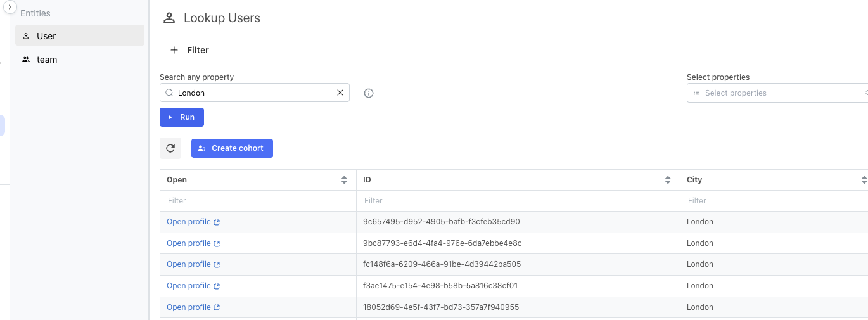
Task: Run the user lookup query
Action: click(x=182, y=117)
